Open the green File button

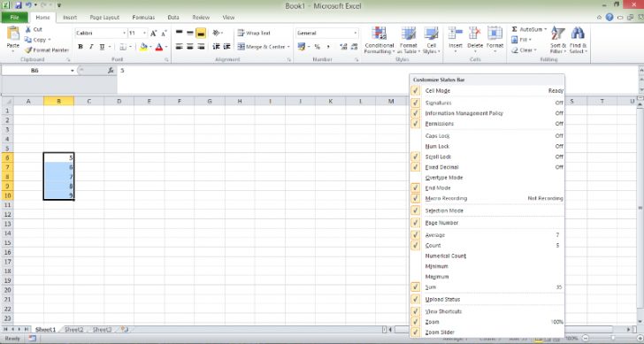coord(14,17)
